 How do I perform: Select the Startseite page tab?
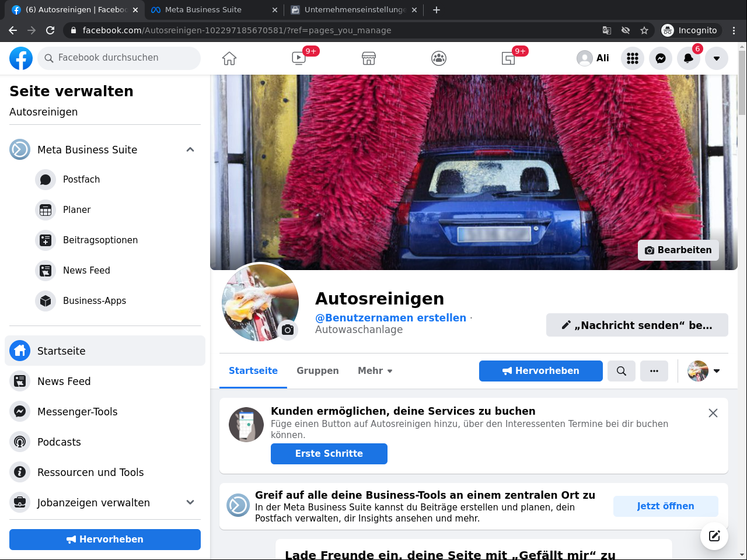click(x=253, y=371)
